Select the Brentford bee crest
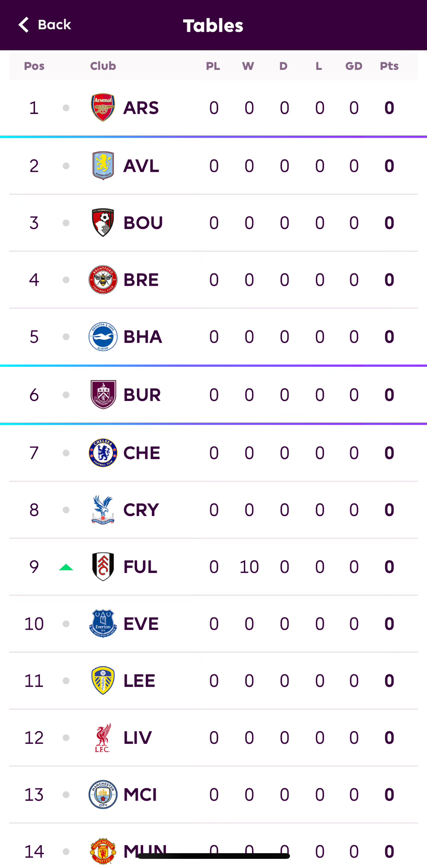Image resolution: width=427 pixels, height=868 pixels. tap(103, 279)
